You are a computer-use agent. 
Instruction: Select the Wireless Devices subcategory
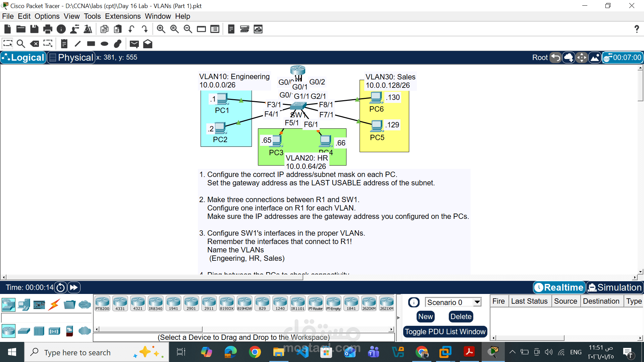pyautogui.click(x=54, y=331)
